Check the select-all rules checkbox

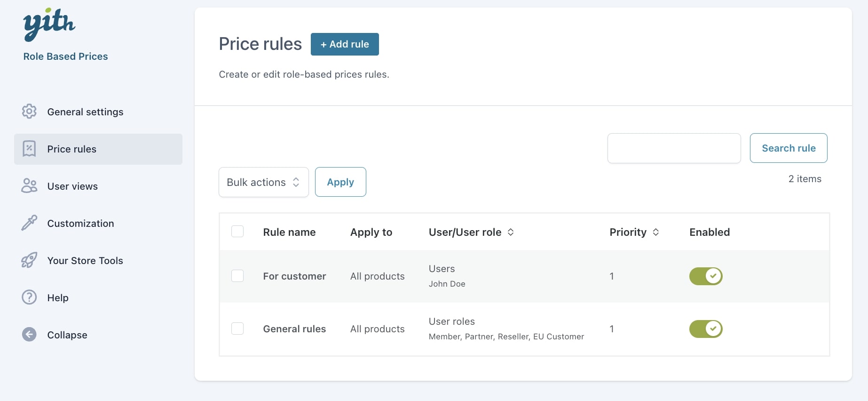[237, 232]
